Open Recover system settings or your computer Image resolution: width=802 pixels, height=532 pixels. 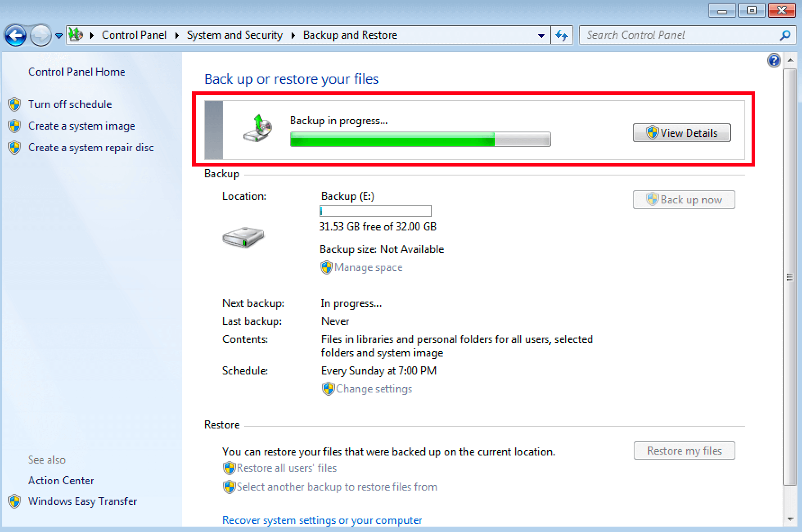pyautogui.click(x=322, y=520)
